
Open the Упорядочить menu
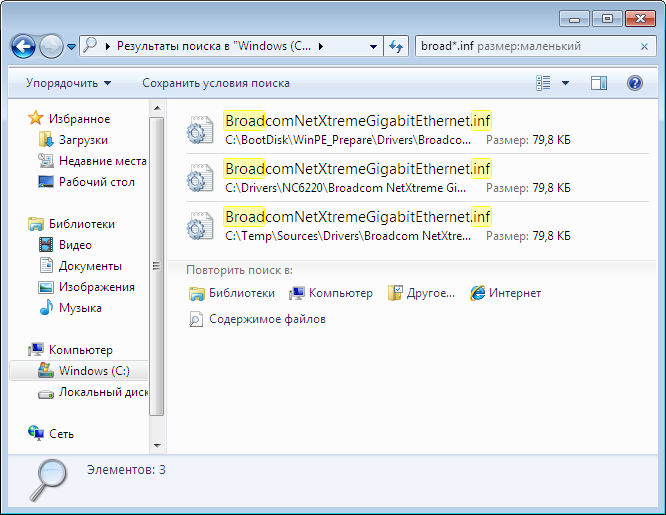[68, 83]
